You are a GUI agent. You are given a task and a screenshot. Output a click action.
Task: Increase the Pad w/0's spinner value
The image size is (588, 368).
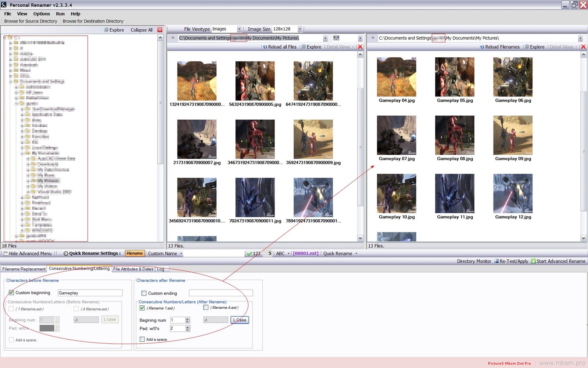pos(188,327)
